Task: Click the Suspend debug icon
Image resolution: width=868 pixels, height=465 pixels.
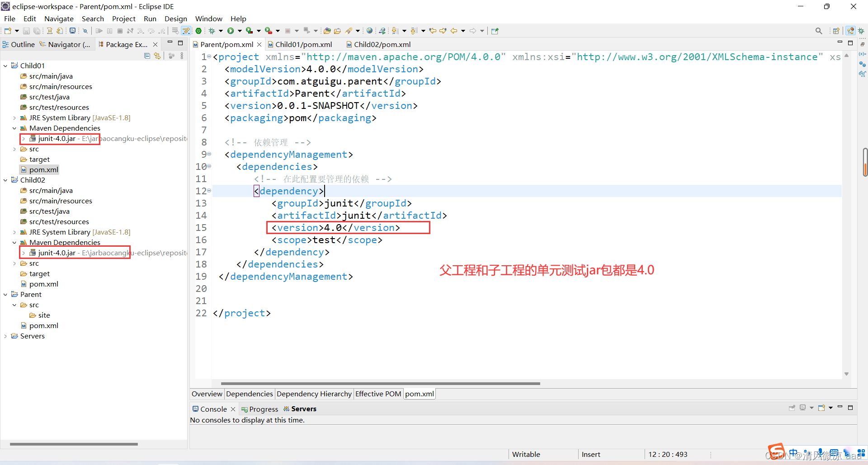Action: (109, 31)
